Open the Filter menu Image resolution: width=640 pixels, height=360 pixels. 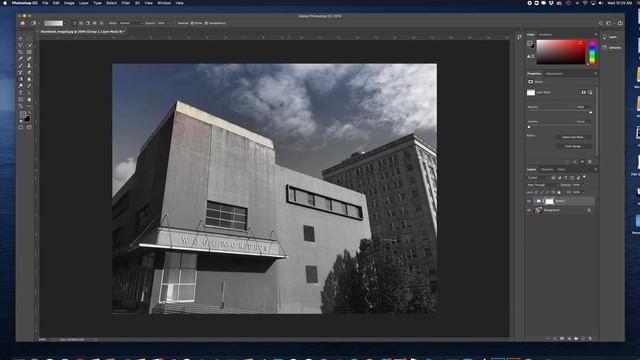(x=126, y=3)
